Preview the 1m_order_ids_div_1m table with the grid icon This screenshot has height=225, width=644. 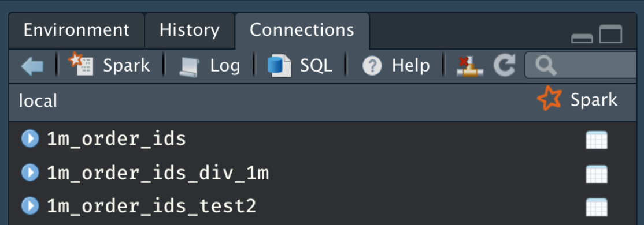[x=597, y=174]
